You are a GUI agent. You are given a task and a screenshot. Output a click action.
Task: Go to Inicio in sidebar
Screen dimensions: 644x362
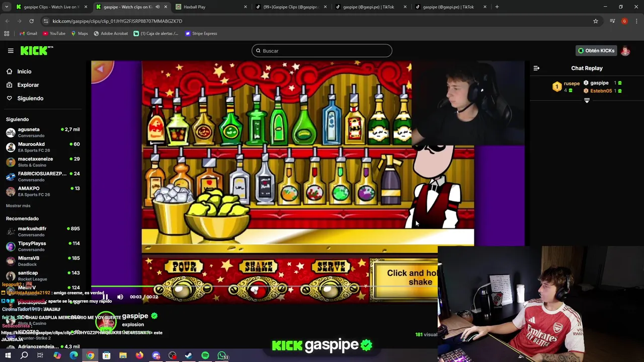[24, 71]
